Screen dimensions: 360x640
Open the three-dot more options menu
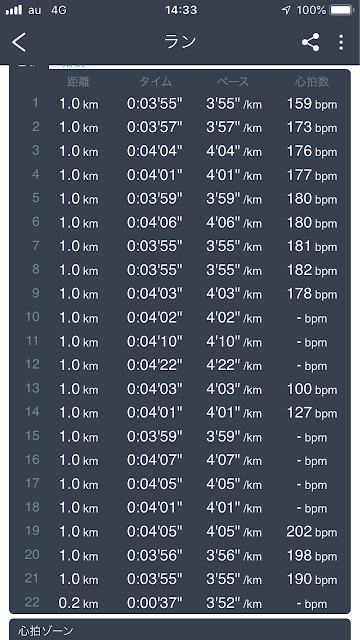coord(341,42)
